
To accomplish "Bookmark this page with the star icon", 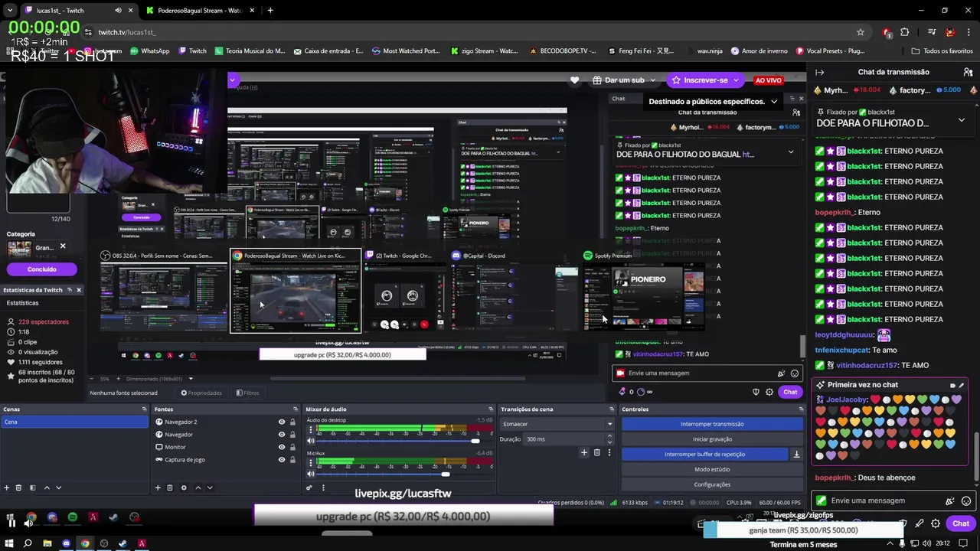I will point(861,32).
